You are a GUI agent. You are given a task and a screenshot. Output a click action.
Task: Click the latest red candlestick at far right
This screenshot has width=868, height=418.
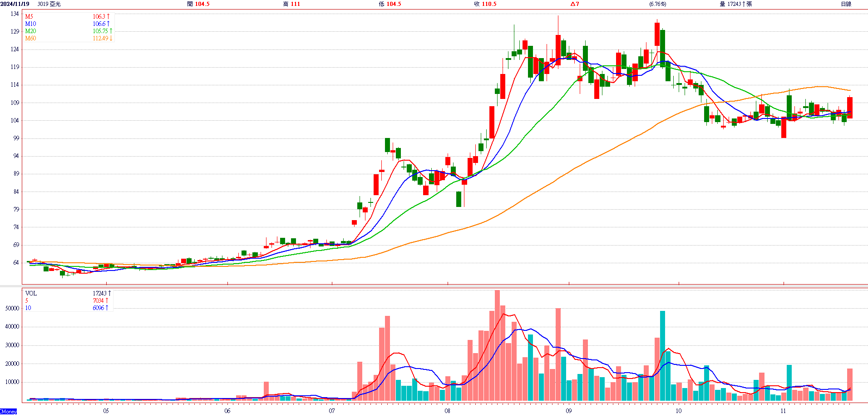849,108
